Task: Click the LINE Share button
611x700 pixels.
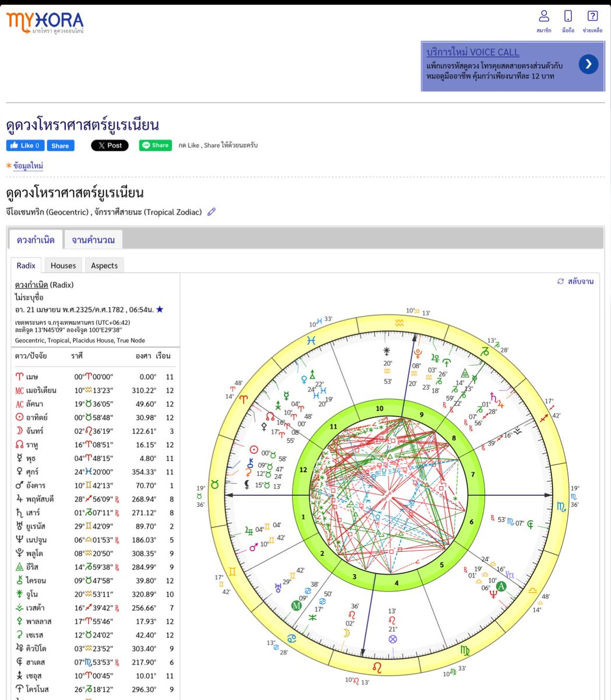Action: (155, 145)
